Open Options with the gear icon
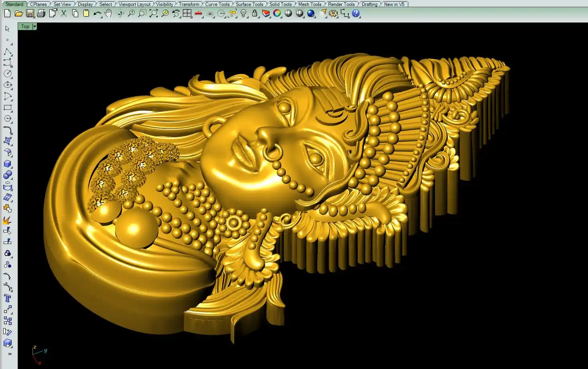 point(333,13)
